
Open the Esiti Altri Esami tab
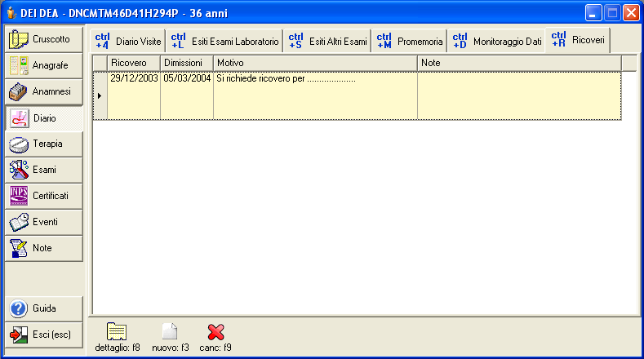[328, 41]
